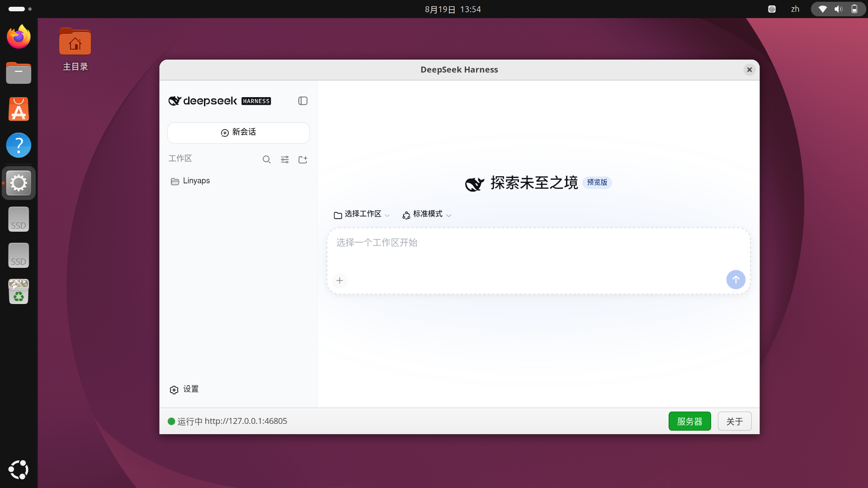Open Ubuntu App Center in the dock

[x=19, y=109]
